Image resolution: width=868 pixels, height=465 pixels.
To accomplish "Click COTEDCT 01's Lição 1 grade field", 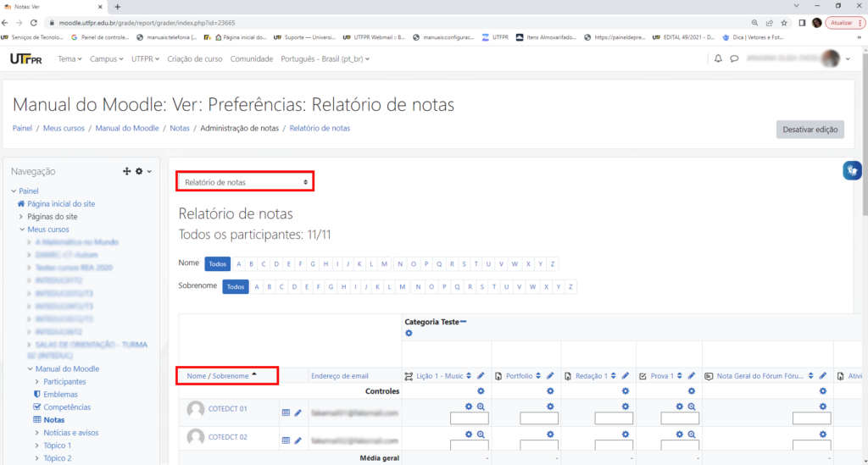I will 470,418.
